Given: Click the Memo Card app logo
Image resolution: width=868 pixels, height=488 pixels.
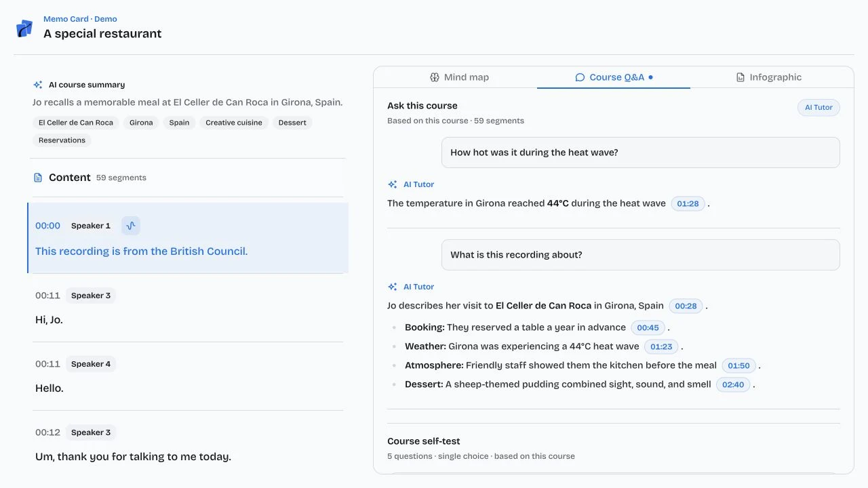Looking at the screenshot, I should click(24, 28).
